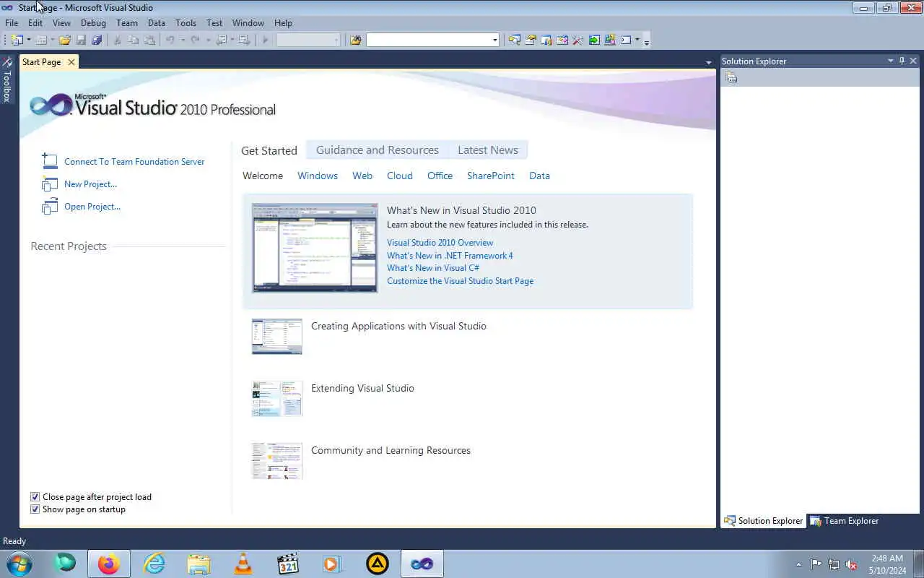
Task: Open the Find combo box dropdown
Action: point(494,40)
